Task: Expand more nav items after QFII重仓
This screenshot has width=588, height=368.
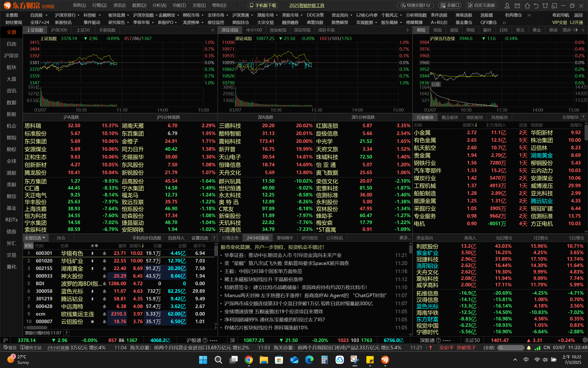Action: click(504, 22)
